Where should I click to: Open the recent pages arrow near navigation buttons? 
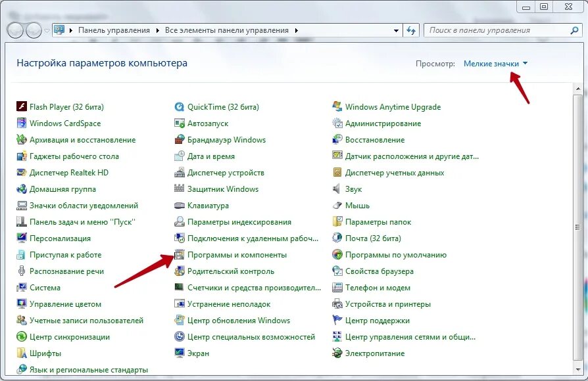click(47, 31)
